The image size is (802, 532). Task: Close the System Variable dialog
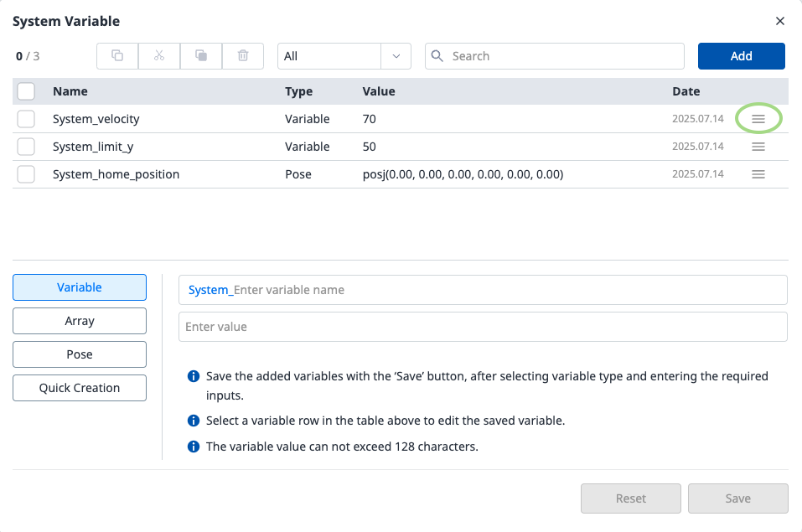pyautogui.click(x=780, y=21)
